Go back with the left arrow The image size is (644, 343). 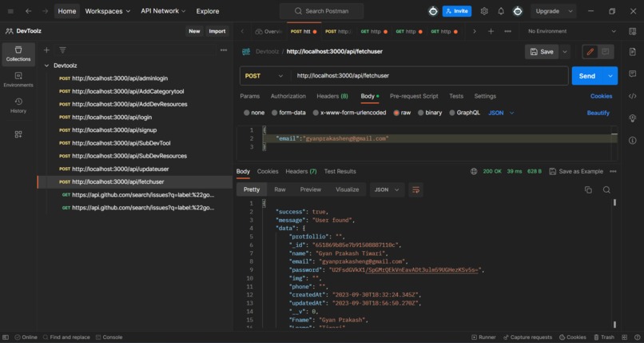click(28, 11)
